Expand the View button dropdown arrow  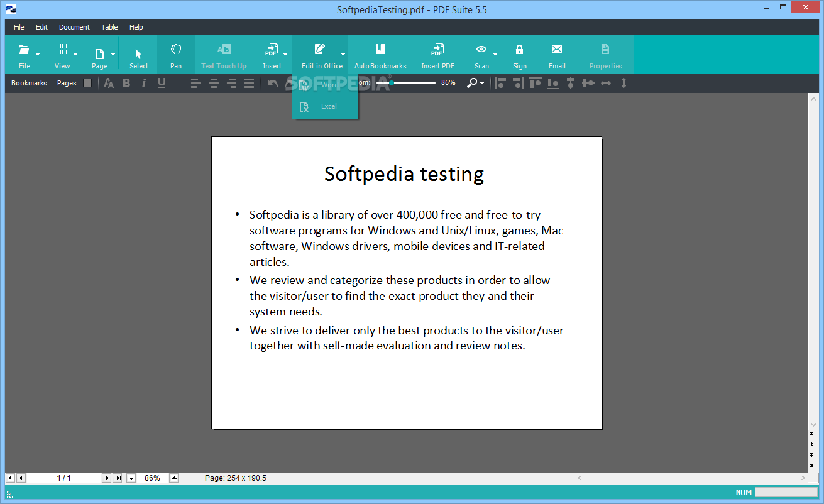tap(75, 54)
